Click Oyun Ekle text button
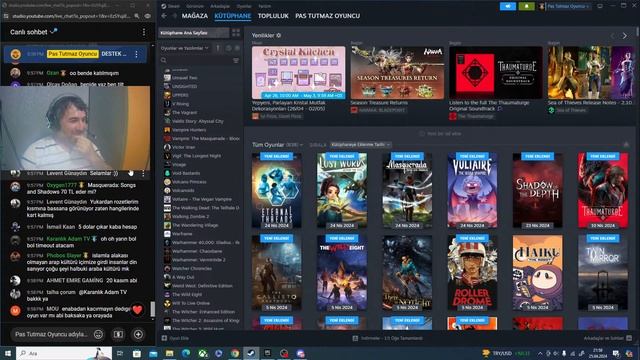This screenshot has height=360, width=640. [x=179, y=338]
